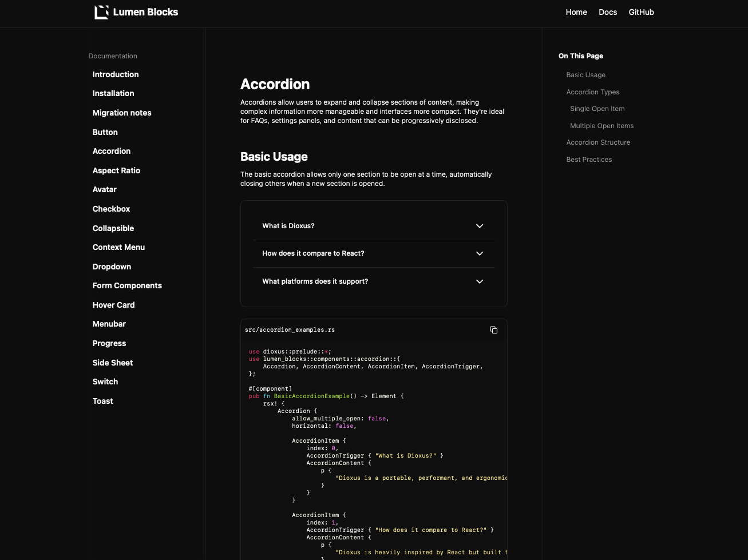Jump to Accordion Structure section
748x560 pixels.
tap(598, 142)
